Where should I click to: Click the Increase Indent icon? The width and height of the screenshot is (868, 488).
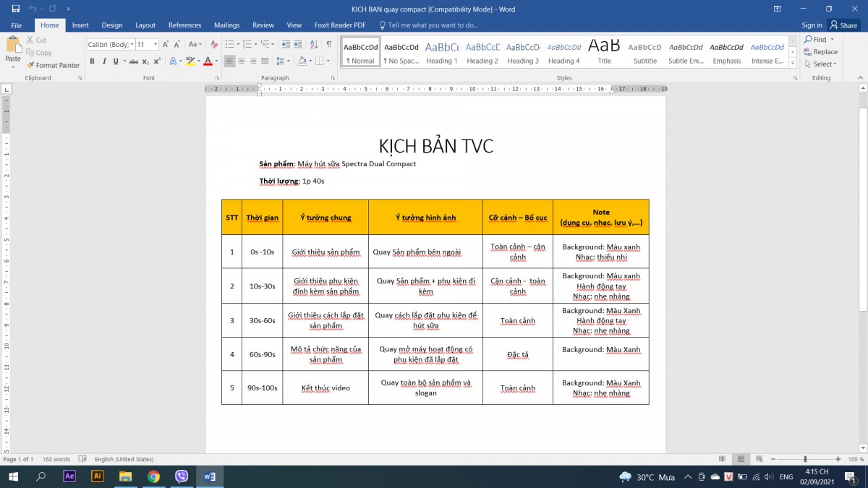click(298, 45)
